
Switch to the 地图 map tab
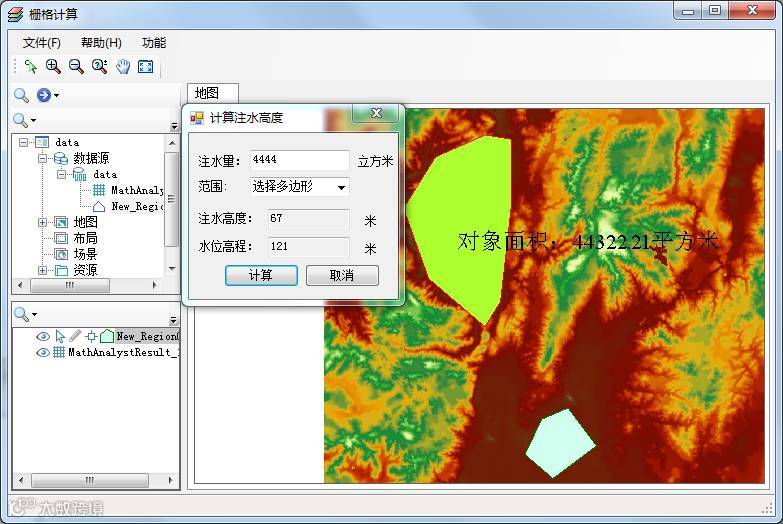click(x=213, y=93)
